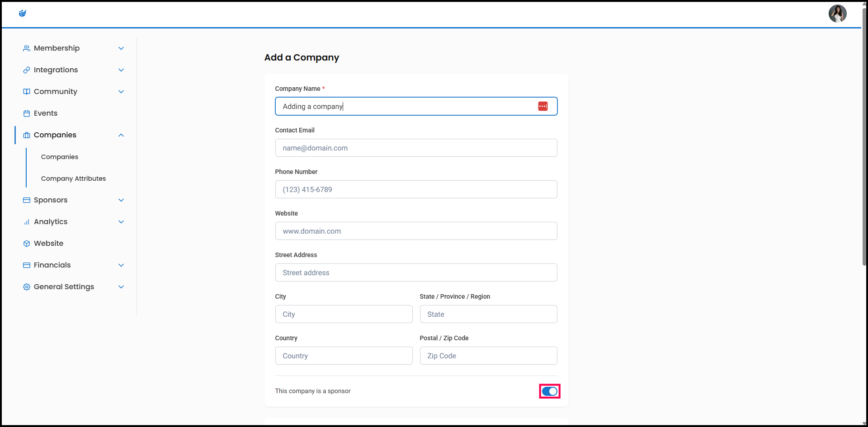Focus the Contact Email input field

tap(416, 148)
